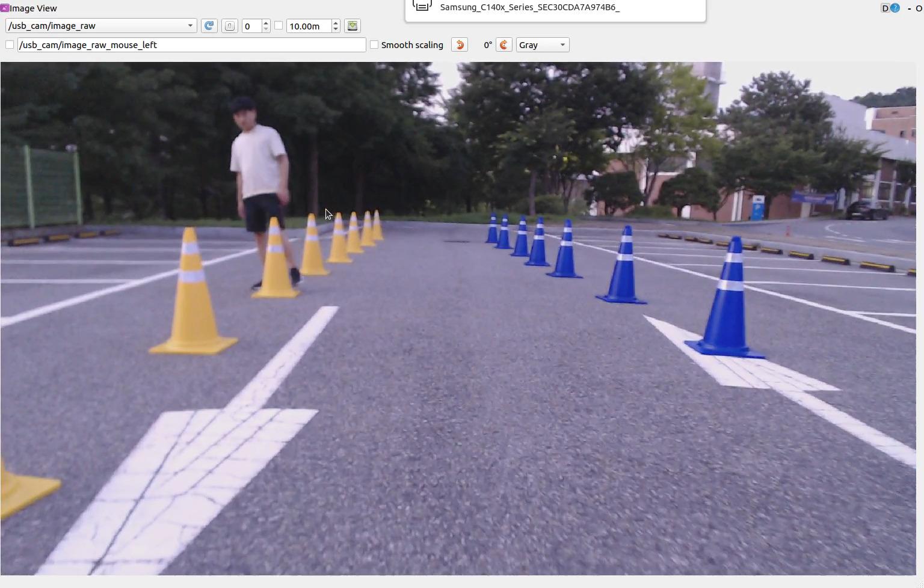Decrease the 10.00m max range spinner
The width and height of the screenshot is (924, 588).
[x=336, y=29]
